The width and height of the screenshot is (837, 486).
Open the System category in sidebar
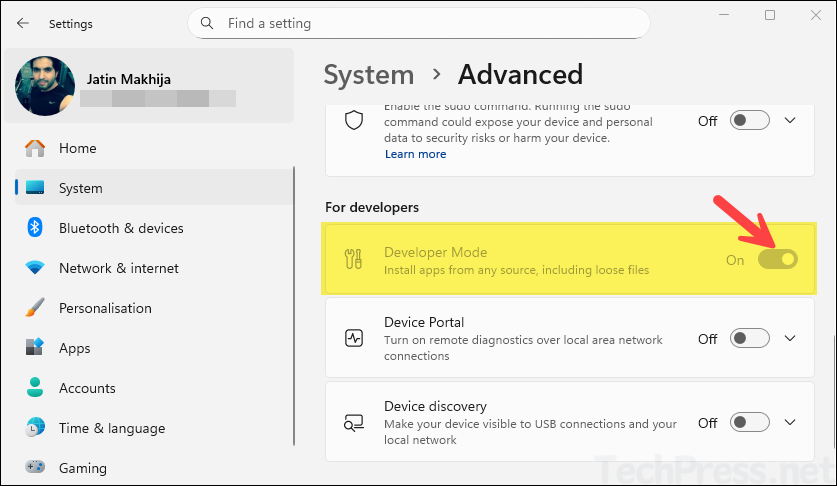[80, 188]
